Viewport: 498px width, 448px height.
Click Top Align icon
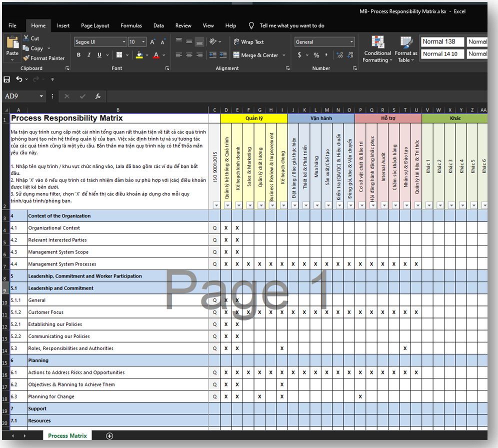(x=179, y=41)
